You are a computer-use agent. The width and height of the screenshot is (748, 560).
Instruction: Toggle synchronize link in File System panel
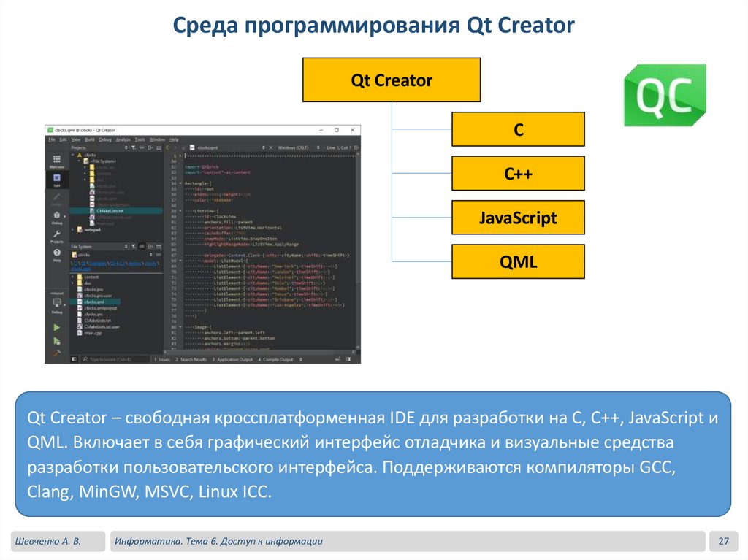click(142, 247)
